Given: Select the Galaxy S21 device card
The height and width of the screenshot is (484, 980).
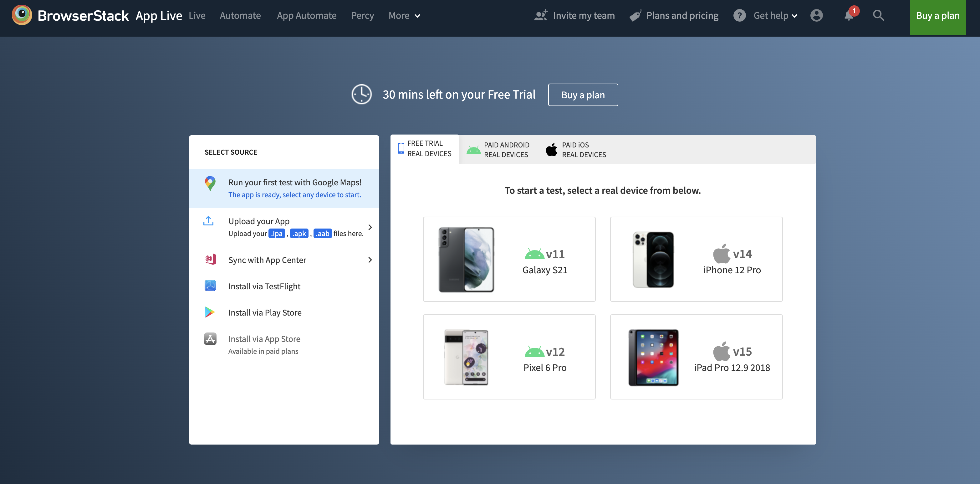Looking at the screenshot, I should [509, 259].
